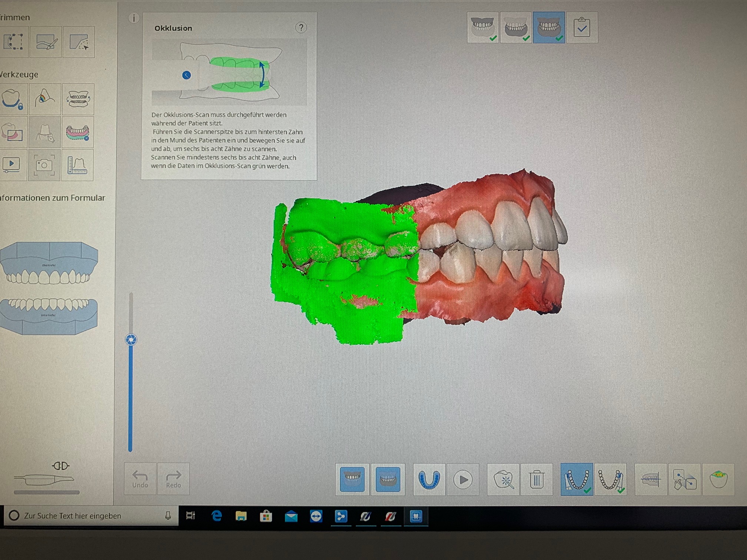Open File Explorer from taskbar
This screenshot has width=747, height=560.
[x=241, y=516]
